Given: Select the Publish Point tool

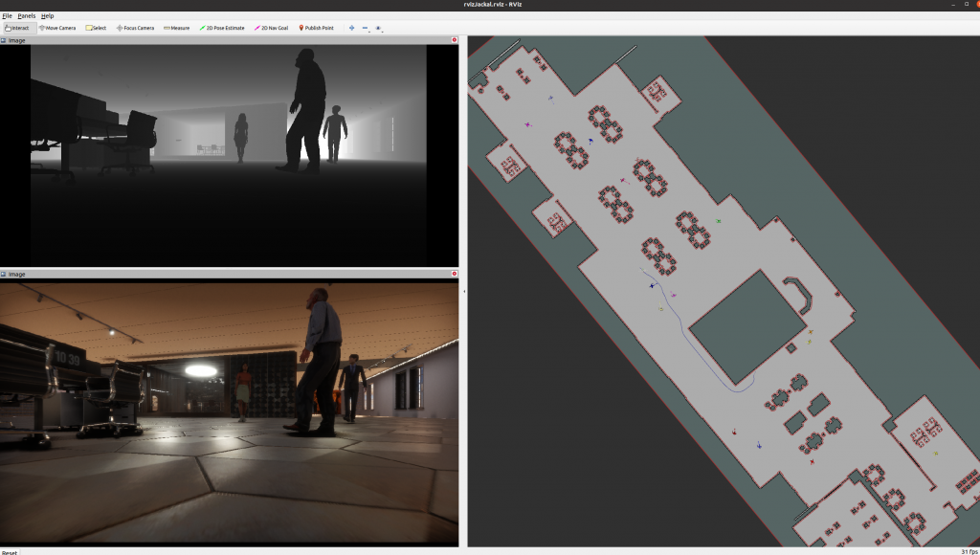Looking at the screenshot, I should 316,28.
